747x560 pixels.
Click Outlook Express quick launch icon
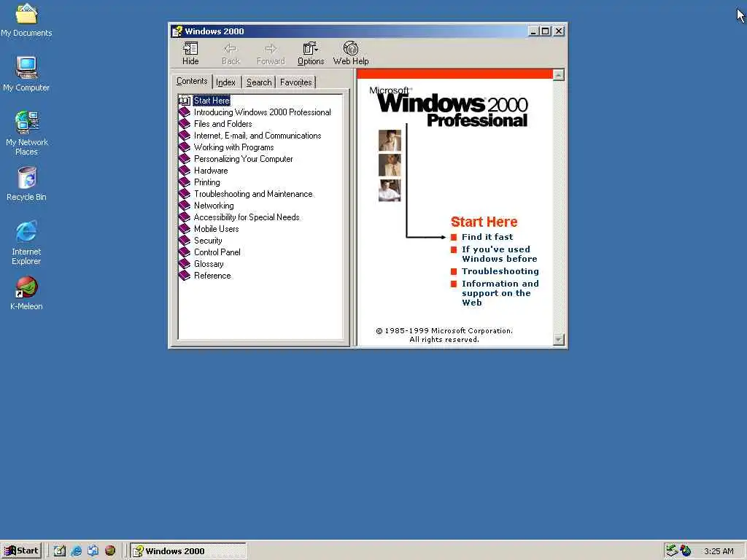tap(93, 551)
